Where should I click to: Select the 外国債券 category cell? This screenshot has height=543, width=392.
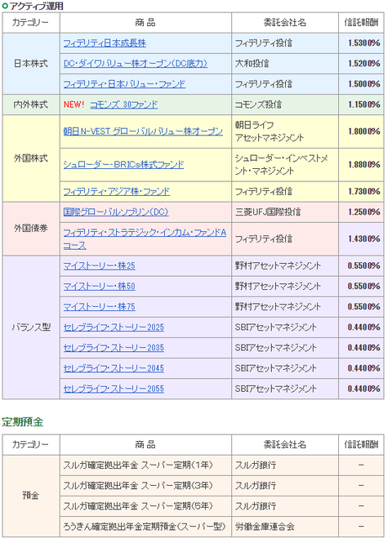tap(31, 229)
